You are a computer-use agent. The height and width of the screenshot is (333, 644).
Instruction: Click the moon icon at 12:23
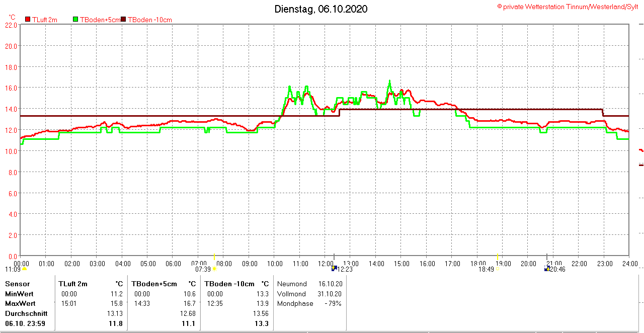click(x=334, y=268)
